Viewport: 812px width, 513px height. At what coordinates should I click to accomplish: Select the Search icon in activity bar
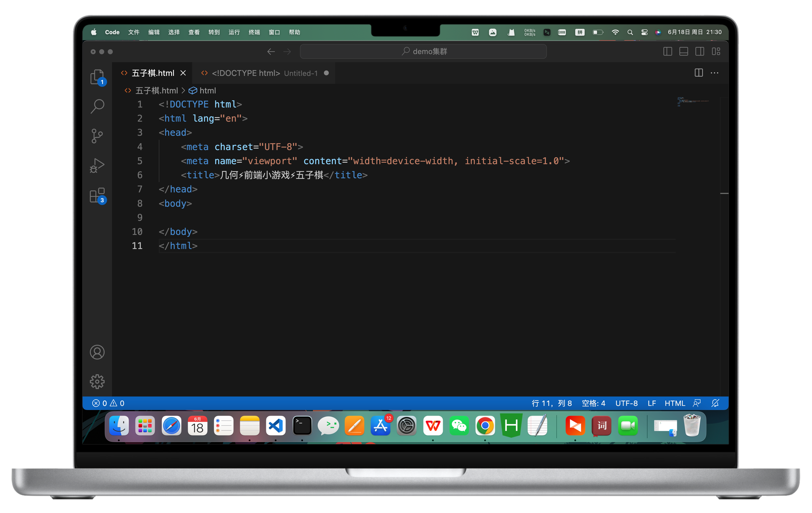[x=97, y=105]
